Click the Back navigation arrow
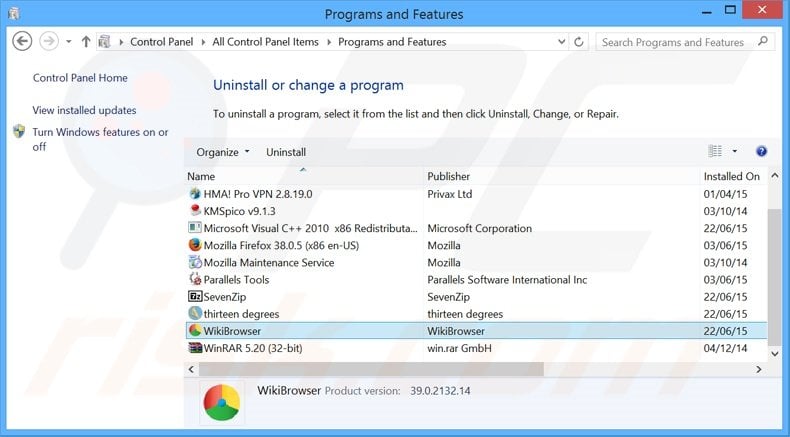 click(x=22, y=41)
